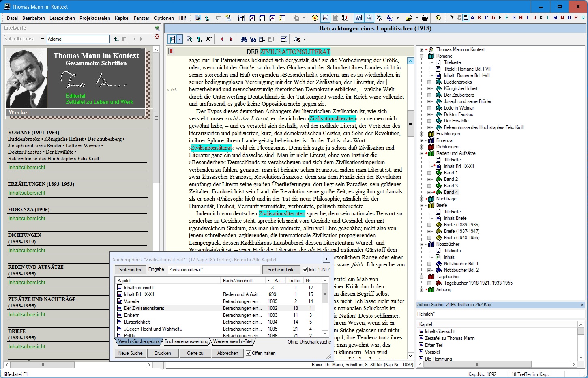
Task: Open the Lesezeichen menu
Action: point(62,18)
